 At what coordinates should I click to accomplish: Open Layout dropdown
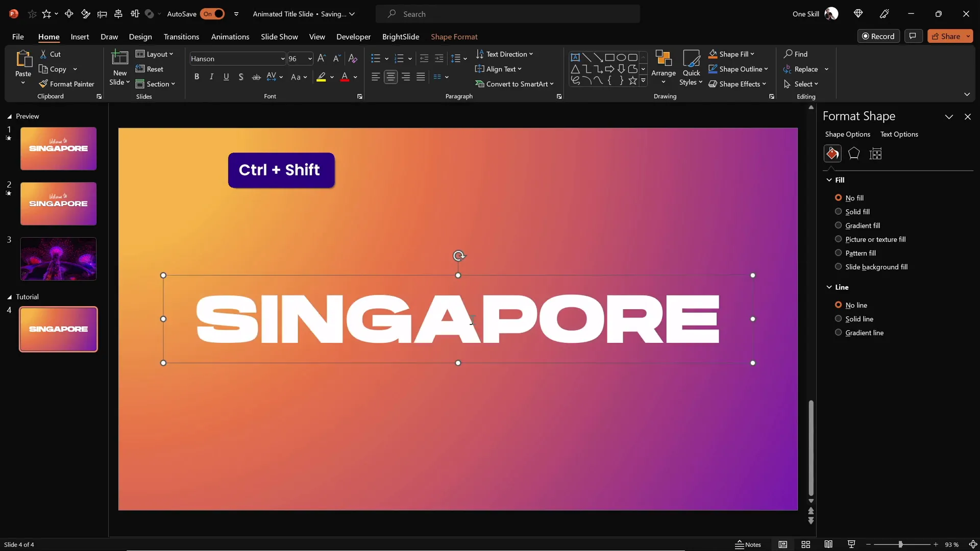click(x=155, y=54)
